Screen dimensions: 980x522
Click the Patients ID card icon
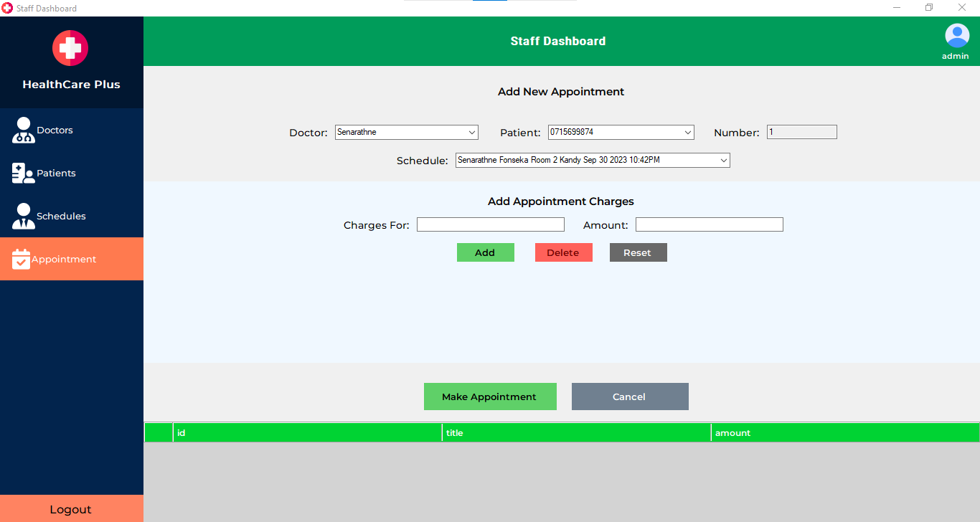click(x=24, y=173)
